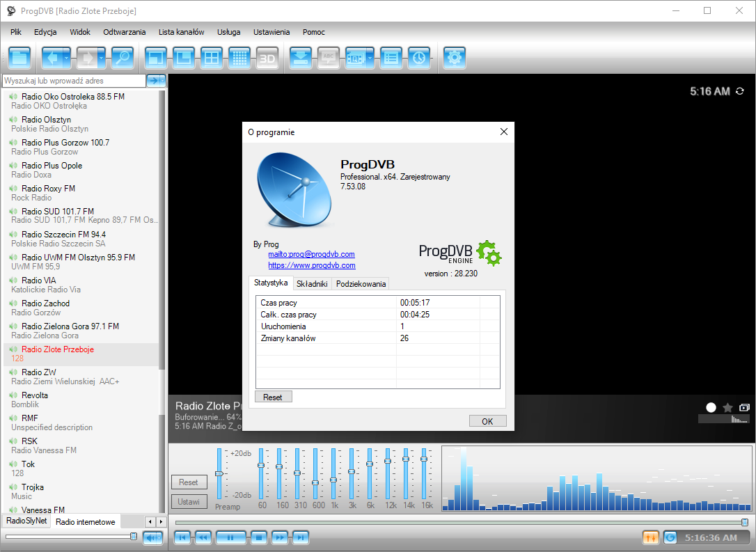The image size is (756, 552).
Task: Stop playback with the stop button
Action: pyautogui.click(x=259, y=537)
